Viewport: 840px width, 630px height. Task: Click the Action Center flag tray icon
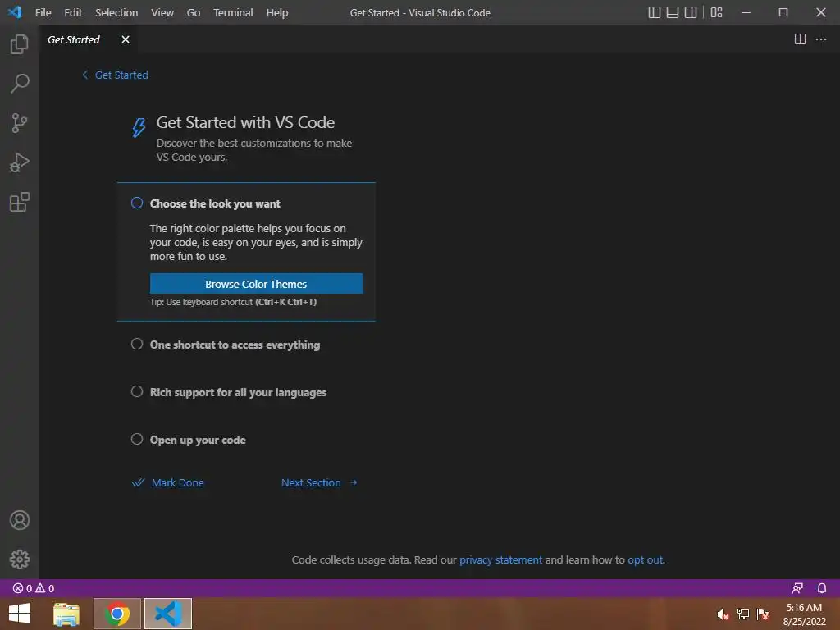[763, 614]
